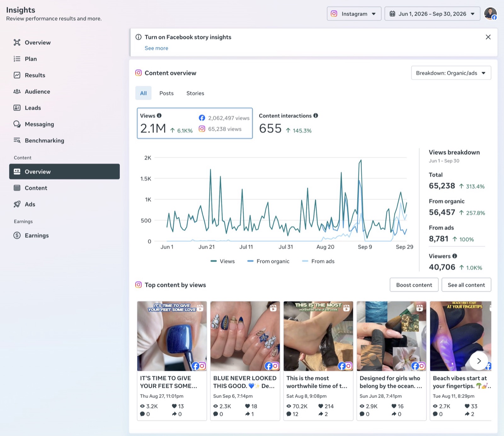Click the 2,062,497 views Facebook figure

tap(229, 118)
